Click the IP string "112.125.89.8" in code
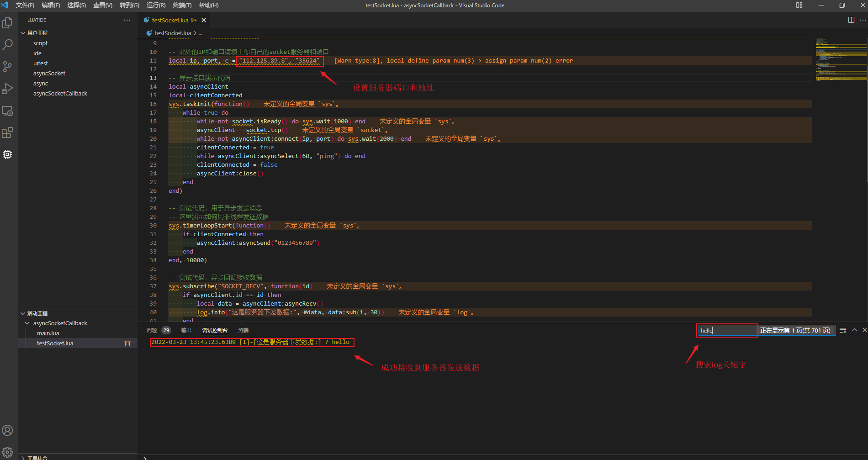Viewport: 868px width, 460px height. [264, 60]
